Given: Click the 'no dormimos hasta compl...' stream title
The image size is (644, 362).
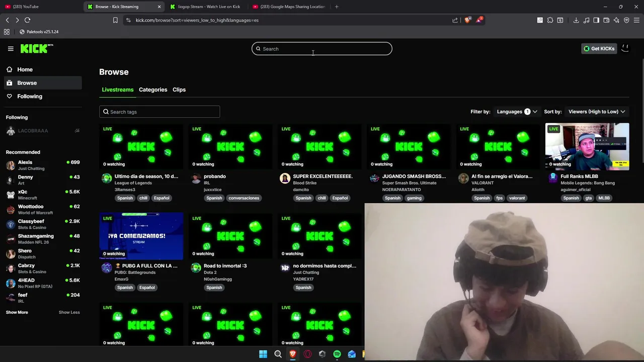Looking at the screenshot, I should 325,265.
